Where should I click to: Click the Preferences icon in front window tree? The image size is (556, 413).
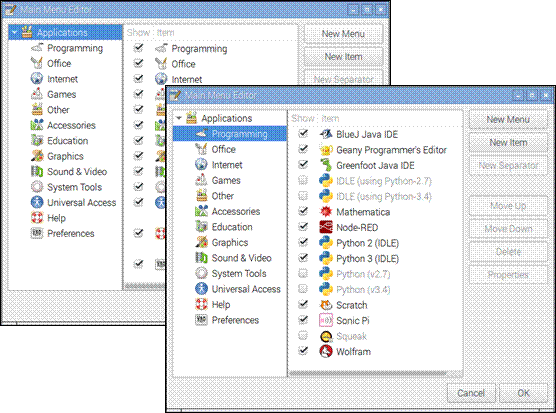tap(201, 320)
